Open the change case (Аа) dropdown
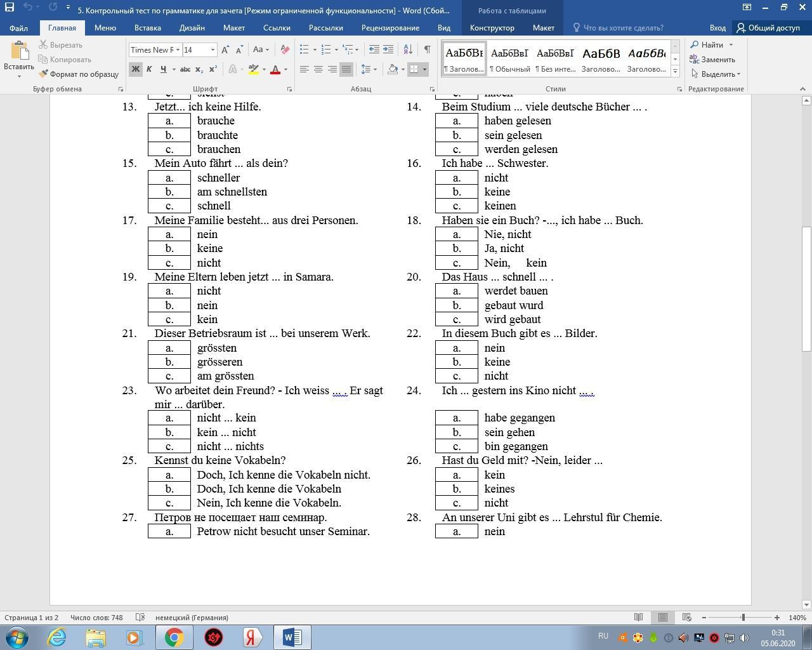The height and width of the screenshot is (650, 812). 260,50
